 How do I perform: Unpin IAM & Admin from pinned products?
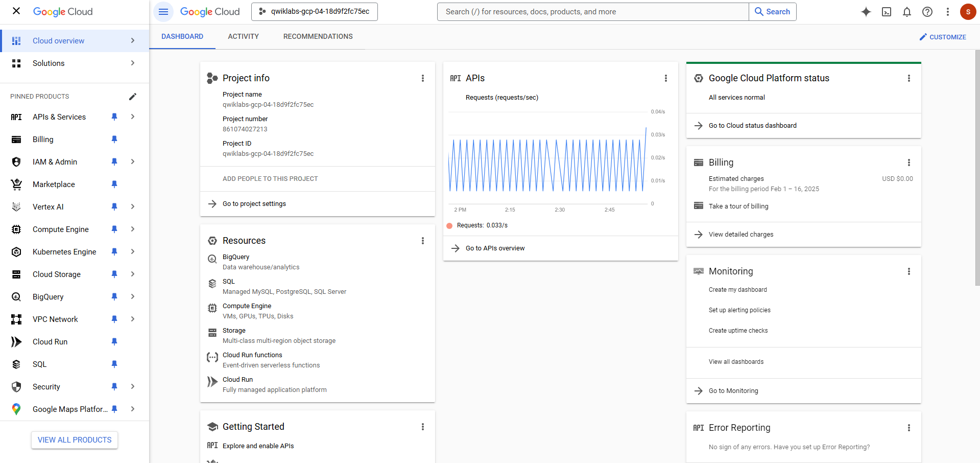(114, 162)
